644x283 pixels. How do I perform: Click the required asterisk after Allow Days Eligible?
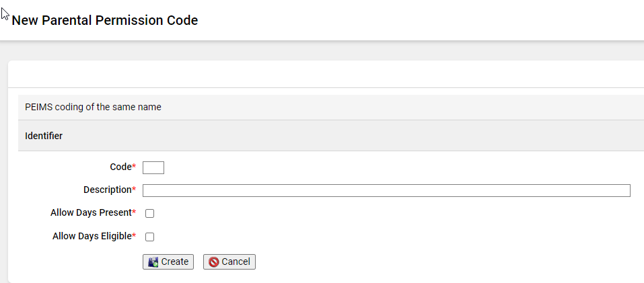click(x=134, y=235)
